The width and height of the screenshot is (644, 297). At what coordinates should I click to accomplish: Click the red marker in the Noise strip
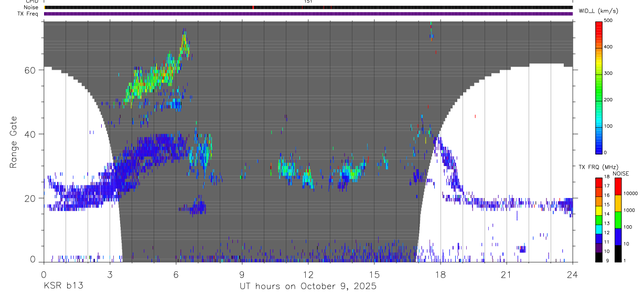pyautogui.click(x=253, y=7)
